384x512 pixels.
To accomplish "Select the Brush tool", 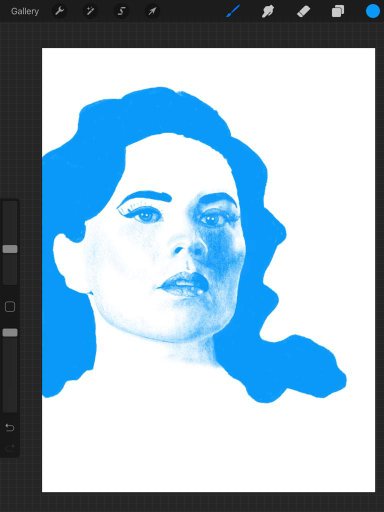I will [233, 11].
